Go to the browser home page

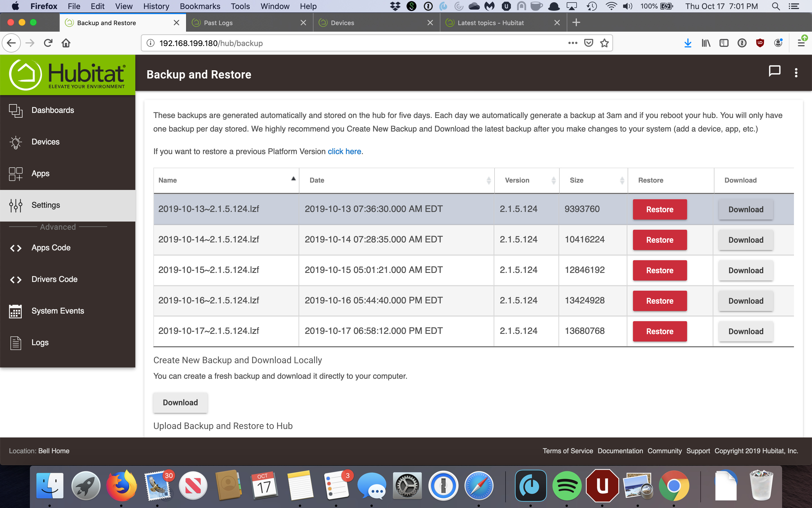point(66,43)
